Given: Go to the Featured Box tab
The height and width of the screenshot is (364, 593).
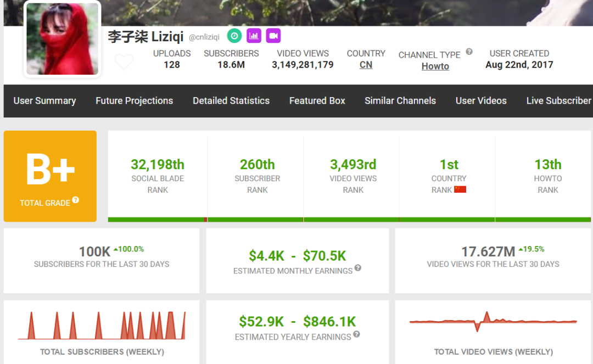Looking at the screenshot, I should click(x=317, y=101).
